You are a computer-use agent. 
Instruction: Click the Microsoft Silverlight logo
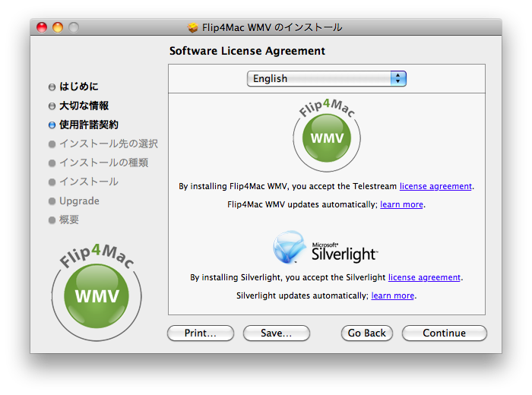[325, 248]
